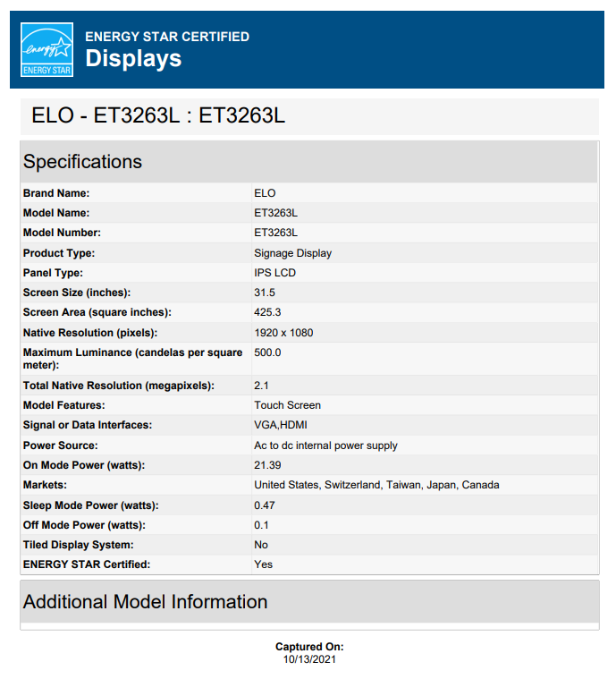Viewport: 616px width, 679px height.
Task: Select the sleep mode value '0.47'
Action: [265, 505]
